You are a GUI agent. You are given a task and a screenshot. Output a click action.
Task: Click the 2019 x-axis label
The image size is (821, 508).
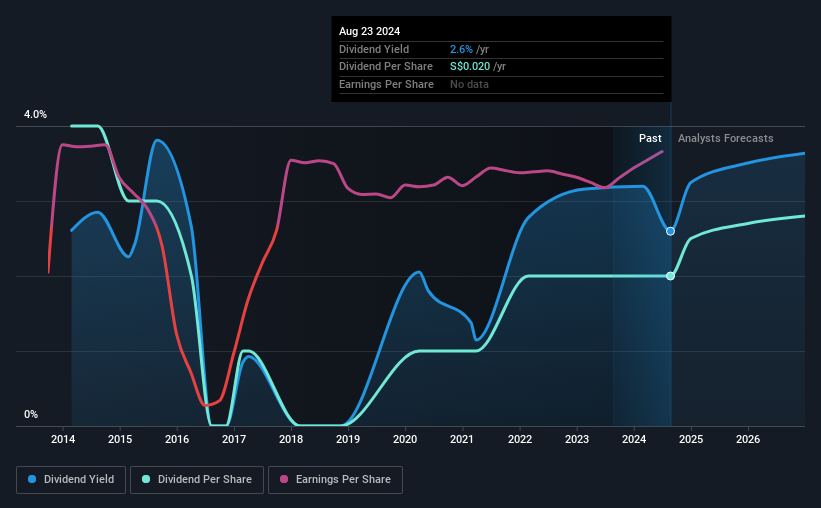[x=348, y=439]
